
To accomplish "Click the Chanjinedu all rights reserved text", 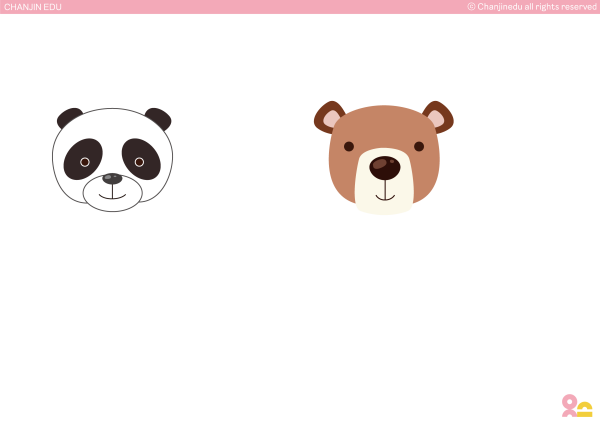I will coord(532,7).
